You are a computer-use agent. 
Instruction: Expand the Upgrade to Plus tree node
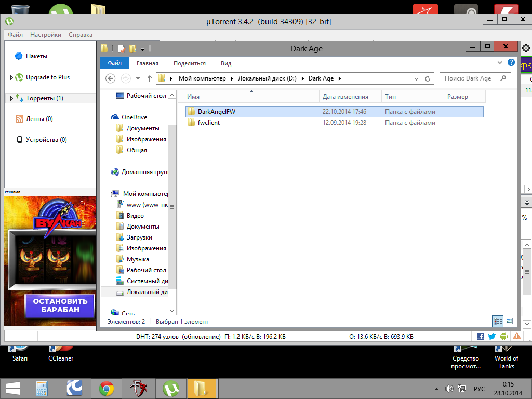pos(11,78)
